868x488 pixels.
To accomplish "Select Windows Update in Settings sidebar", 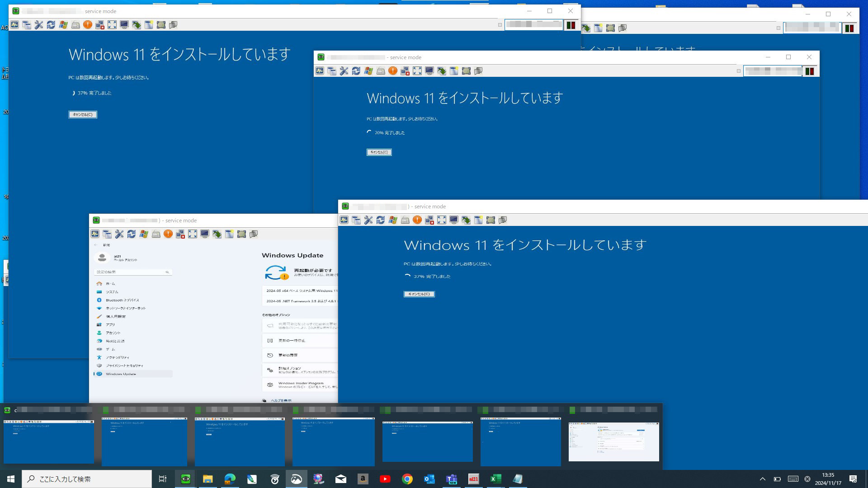I will [x=133, y=374].
